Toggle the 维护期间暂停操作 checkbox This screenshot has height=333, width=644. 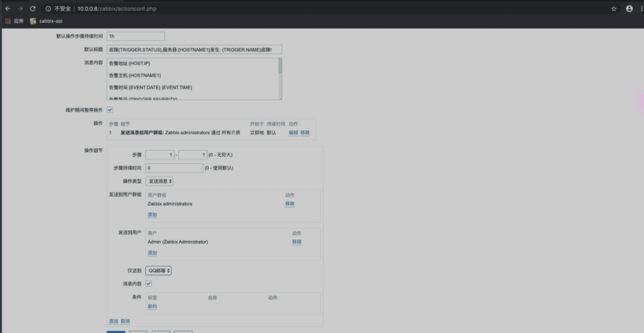point(110,110)
